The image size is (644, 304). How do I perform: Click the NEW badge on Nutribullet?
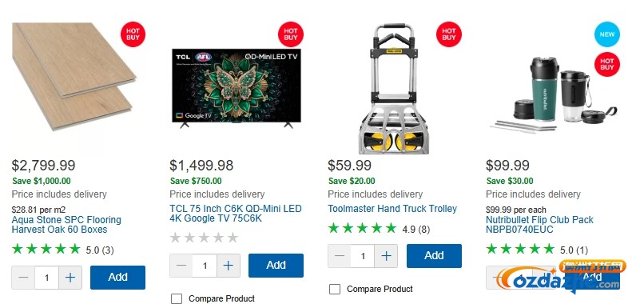click(x=607, y=34)
